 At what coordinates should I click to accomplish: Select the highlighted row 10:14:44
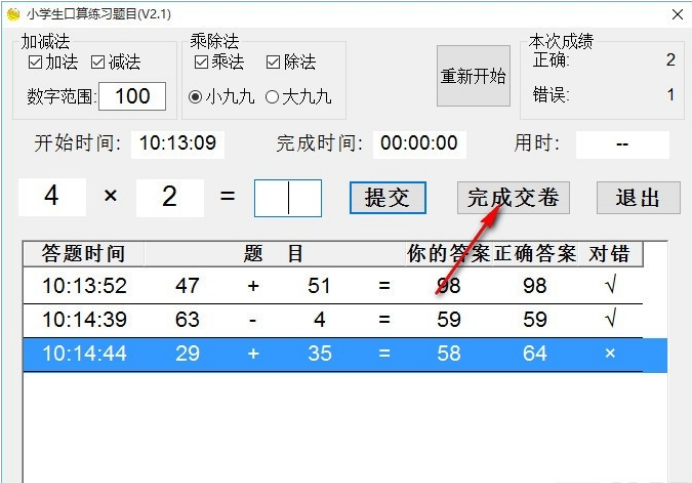(345, 354)
